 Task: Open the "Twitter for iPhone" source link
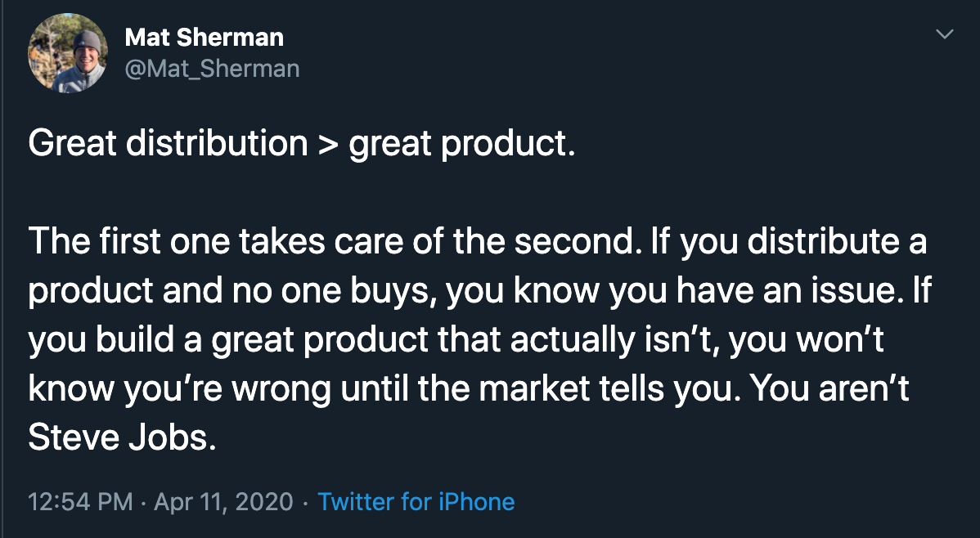pos(416,501)
